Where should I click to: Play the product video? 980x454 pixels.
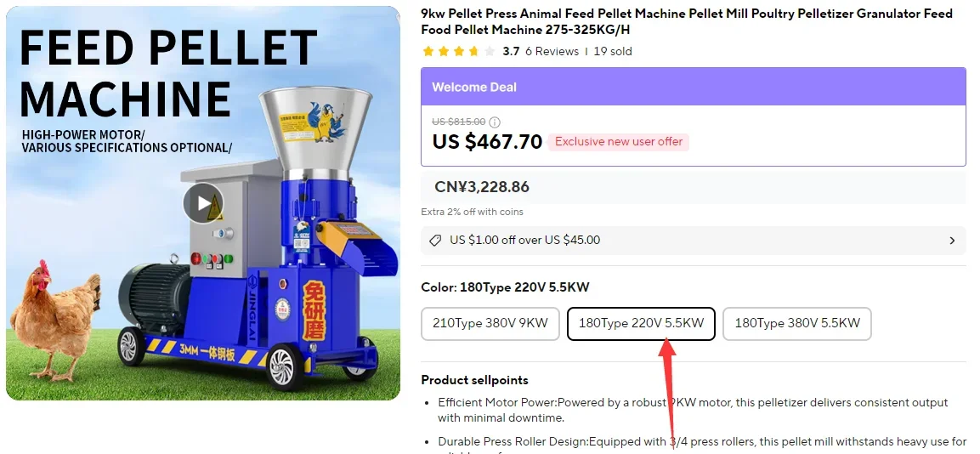click(203, 203)
